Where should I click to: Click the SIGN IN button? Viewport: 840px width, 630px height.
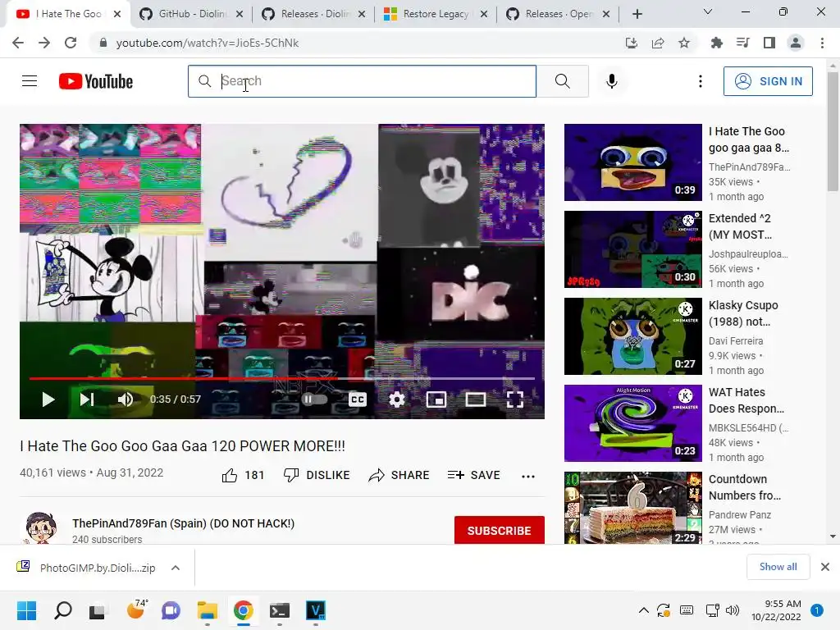(x=768, y=81)
